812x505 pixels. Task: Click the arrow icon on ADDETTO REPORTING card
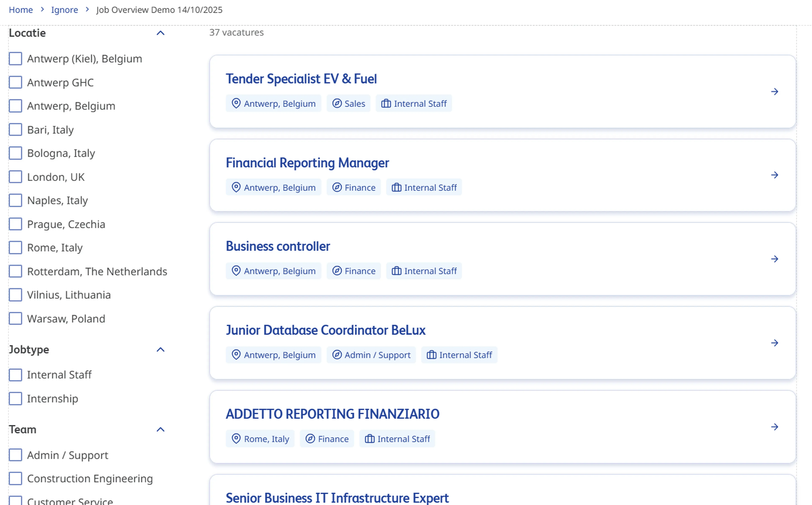point(774,427)
